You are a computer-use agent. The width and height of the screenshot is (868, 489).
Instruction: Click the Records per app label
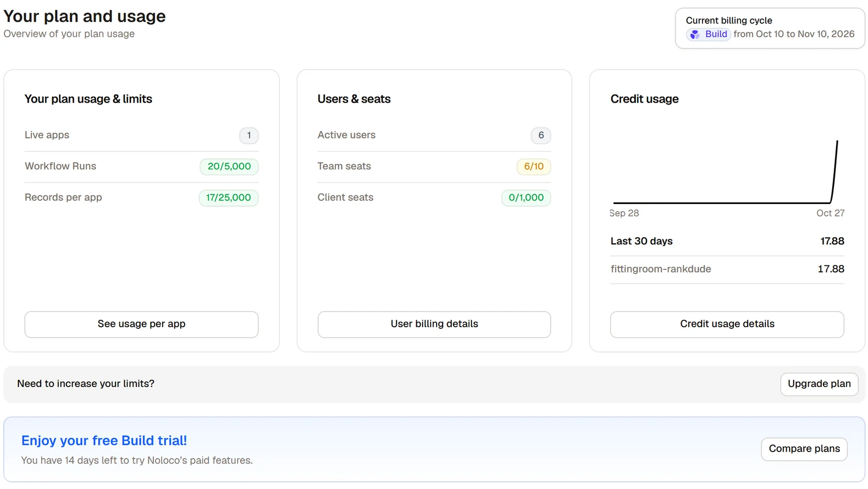tap(63, 198)
